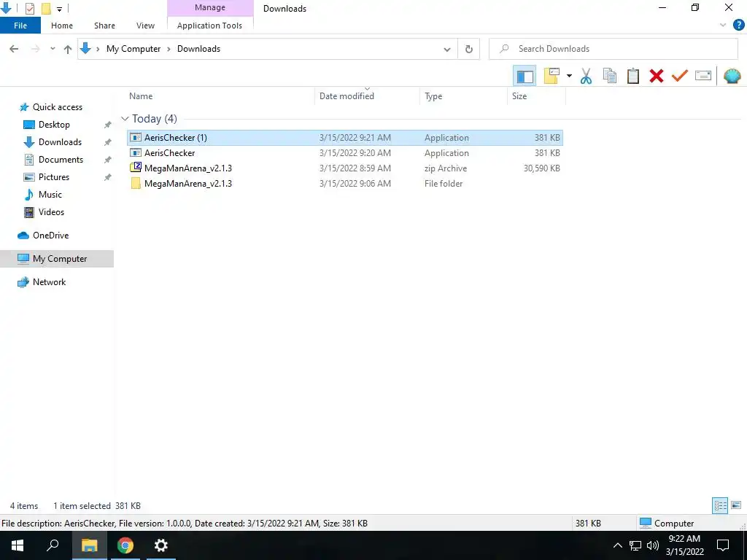Switch to large thumbnails view in status bar
Screen dimensions: 747x560
click(736, 505)
